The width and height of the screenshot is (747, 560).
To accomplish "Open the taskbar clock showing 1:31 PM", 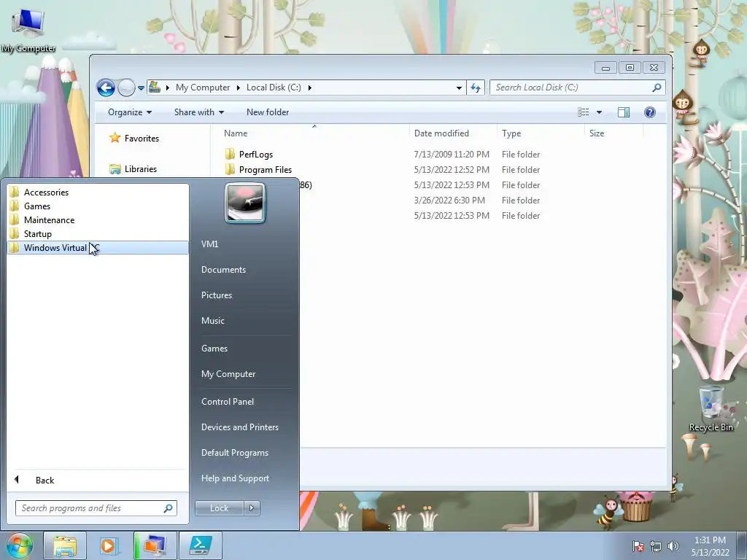I will (x=710, y=546).
